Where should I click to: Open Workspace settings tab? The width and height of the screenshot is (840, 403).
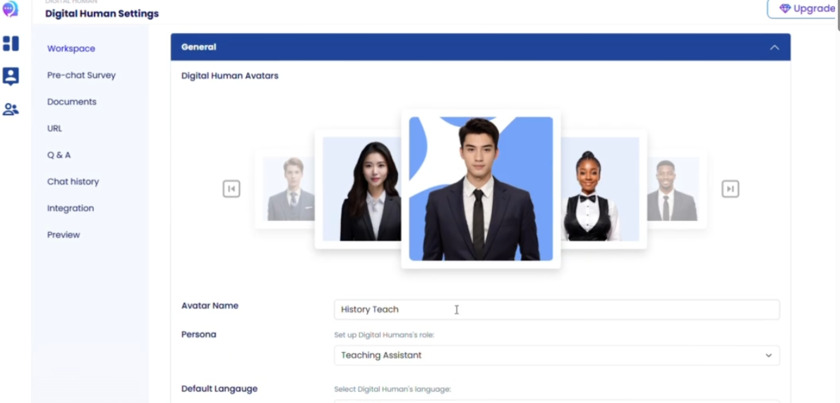[71, 48]
